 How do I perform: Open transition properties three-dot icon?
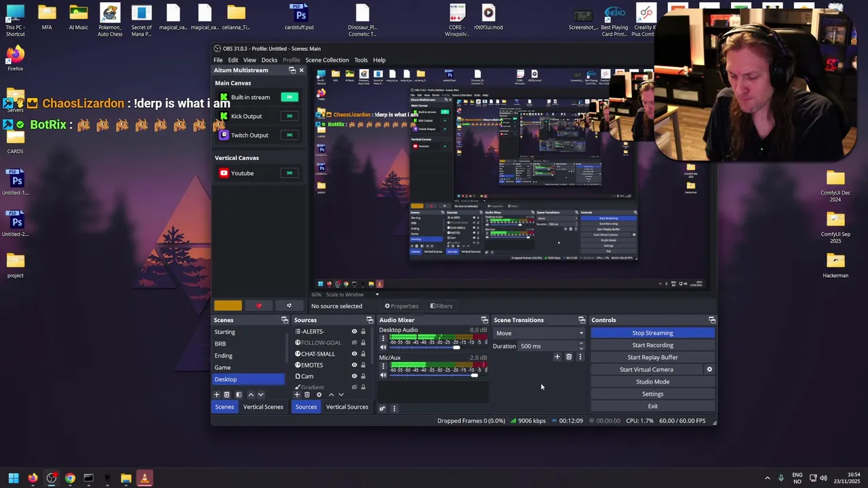tap(580, 357)
